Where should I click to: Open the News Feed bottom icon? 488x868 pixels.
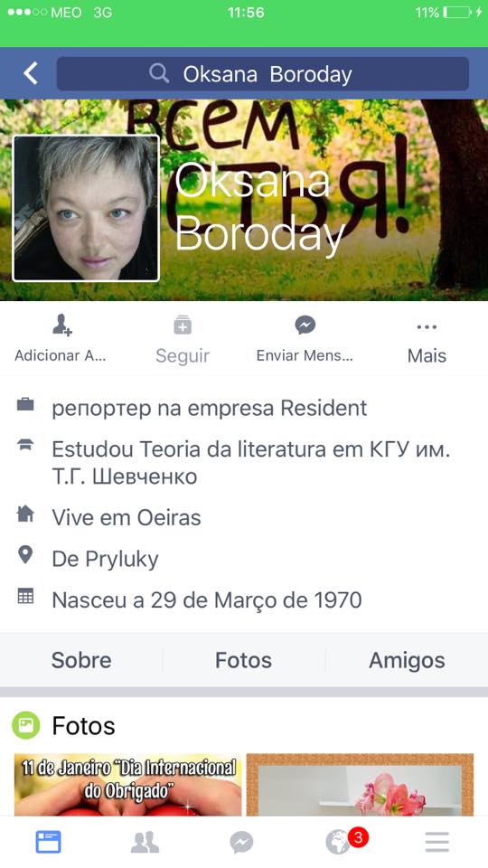49,842
